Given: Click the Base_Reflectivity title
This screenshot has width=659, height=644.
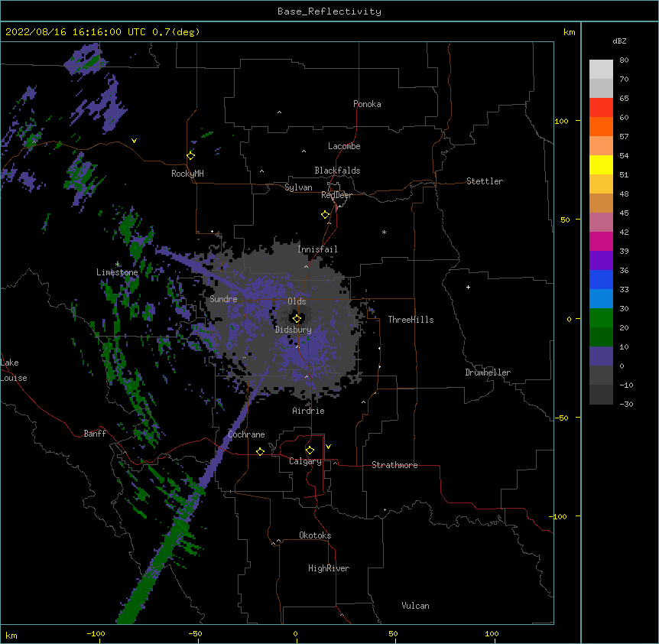Looking at the screenshot, I should coord(329,11).
